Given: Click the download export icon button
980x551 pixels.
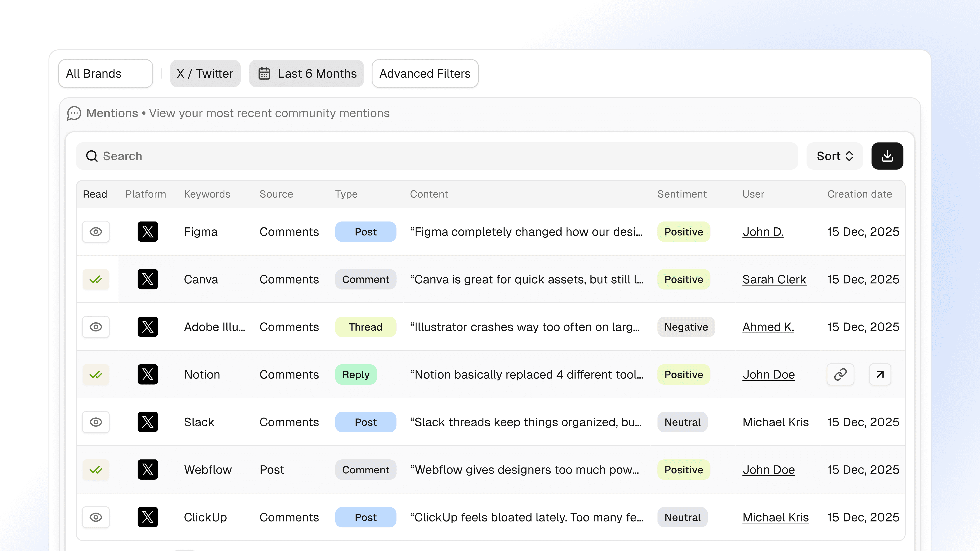Looking at the screenshot, I should [887, 156].
